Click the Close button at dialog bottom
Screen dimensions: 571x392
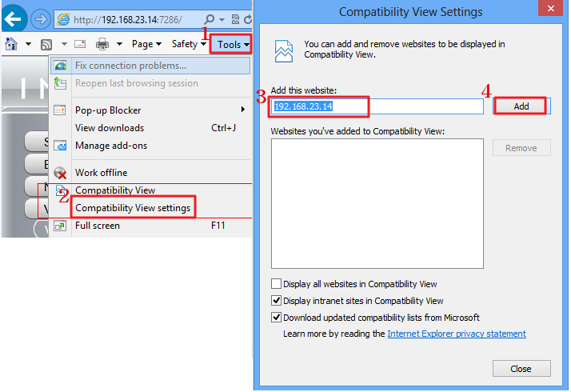click(521, 369)
